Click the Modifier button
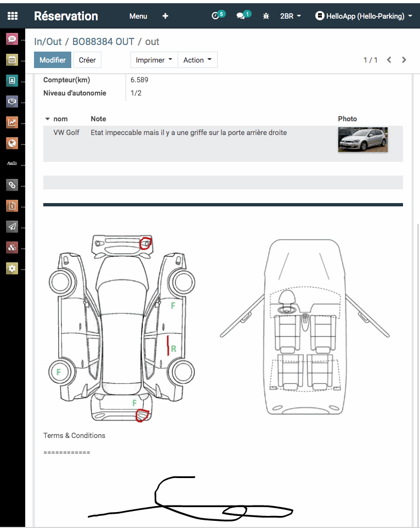The width and height of the screenshot is (420, 528). tap(53, 60)
